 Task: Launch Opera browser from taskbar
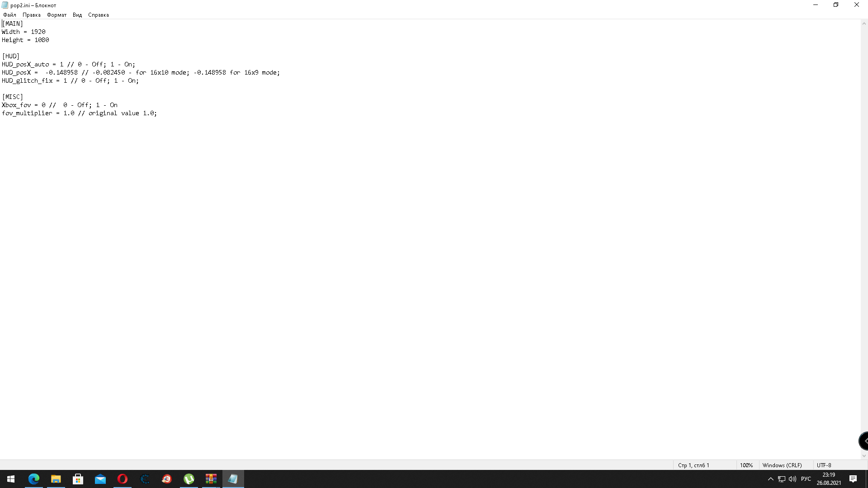click(x=123, y=479)
